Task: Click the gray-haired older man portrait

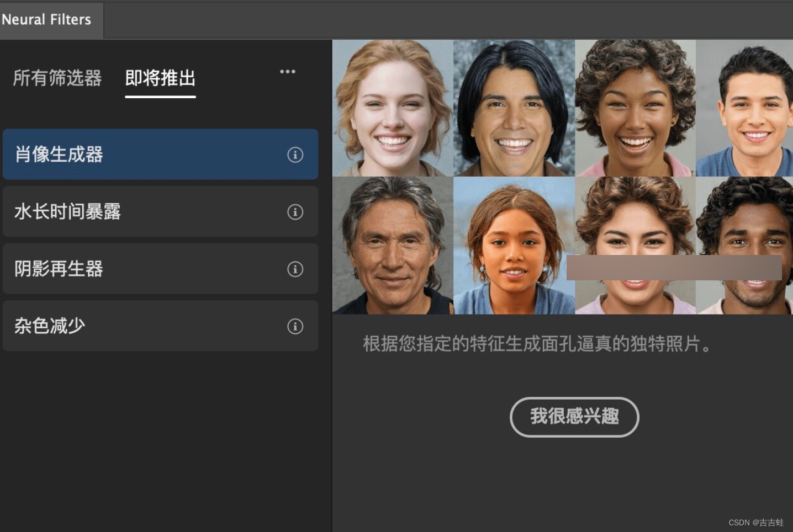Action: tap(393, 246)
